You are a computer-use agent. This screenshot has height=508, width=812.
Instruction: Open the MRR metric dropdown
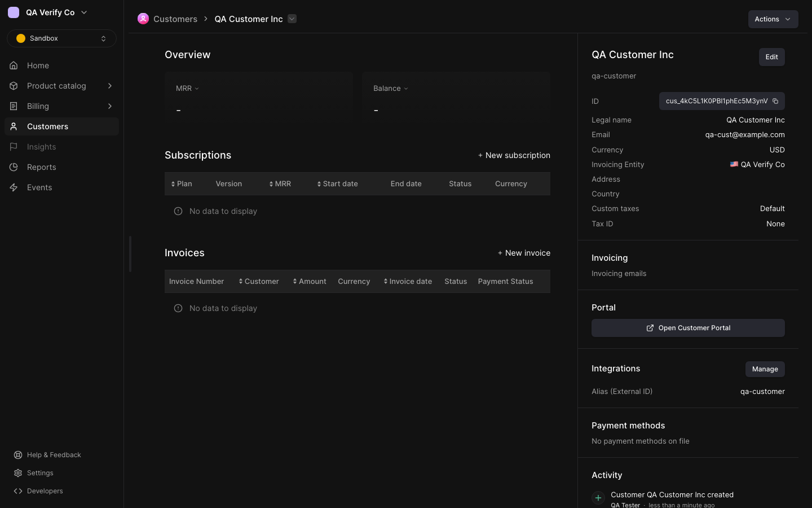(x=188, y=89)
